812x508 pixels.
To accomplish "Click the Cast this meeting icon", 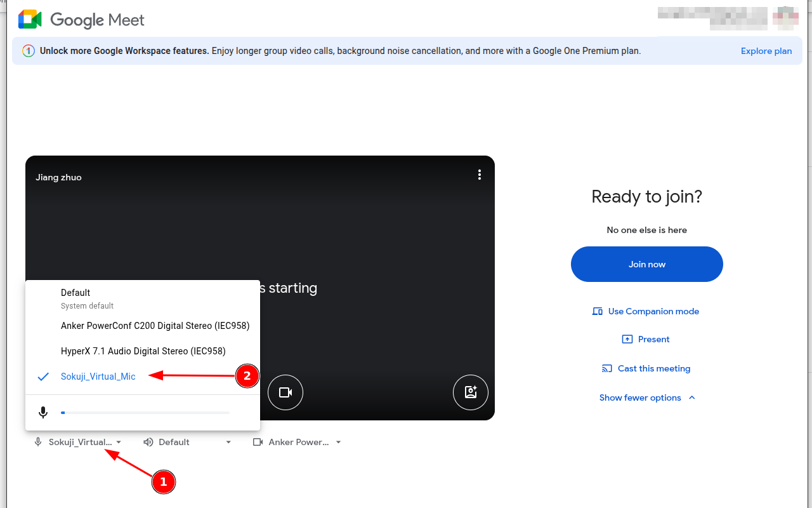I will click(x=607, y=368).
